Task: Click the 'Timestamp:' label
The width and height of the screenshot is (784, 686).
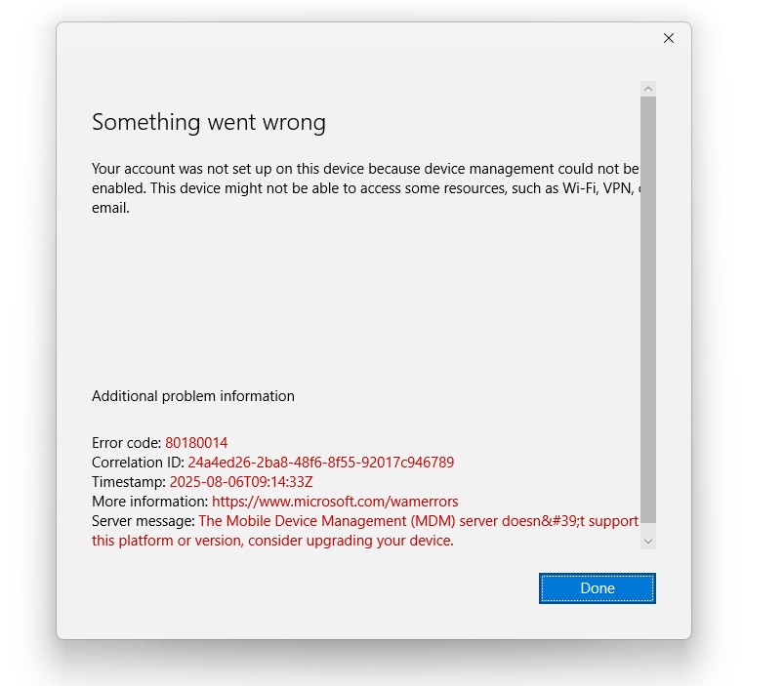Action: (129, 482)
